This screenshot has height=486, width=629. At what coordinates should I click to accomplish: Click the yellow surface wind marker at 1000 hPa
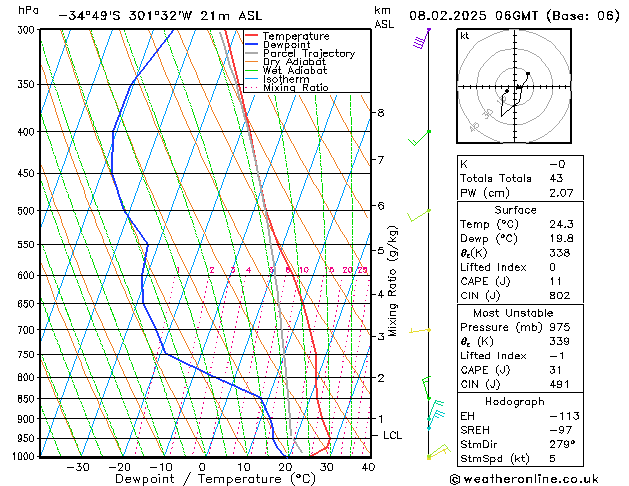tap(431, 456)
